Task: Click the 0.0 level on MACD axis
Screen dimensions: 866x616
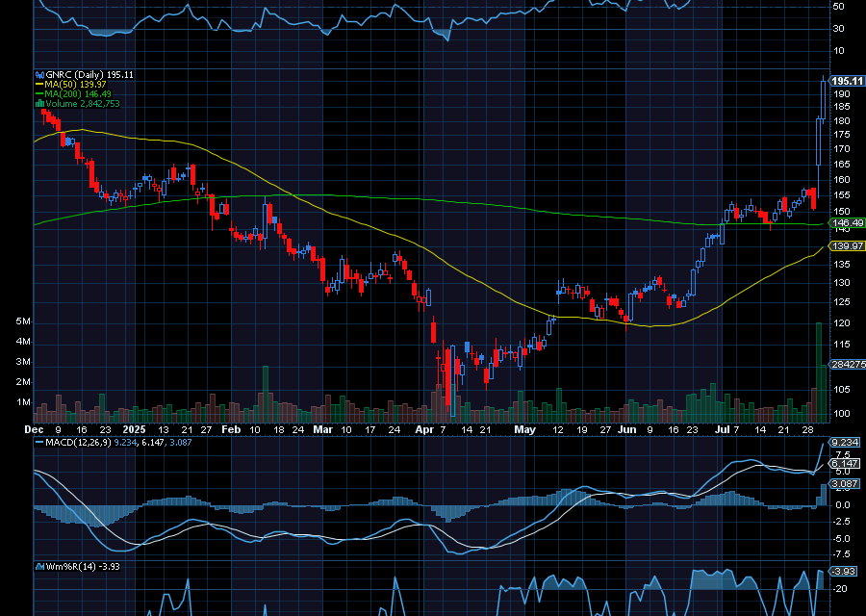Action: (x=842, y=505)
